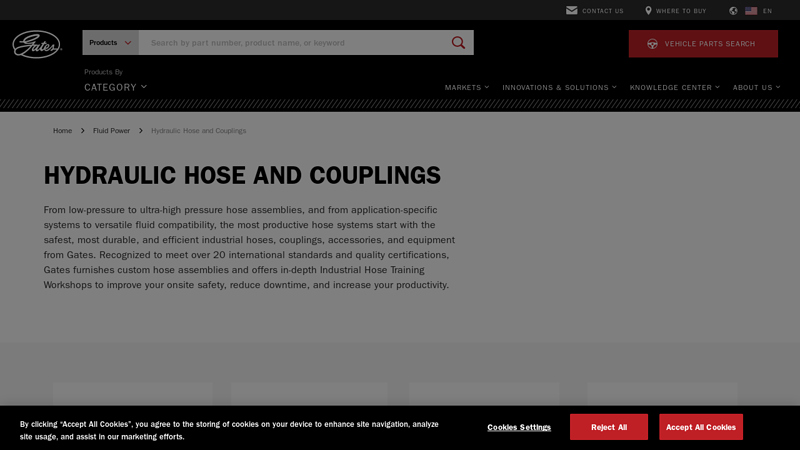Click the Vehicle Parts Search button
Screen dimensions: 800x450
[x=703, y=44]
